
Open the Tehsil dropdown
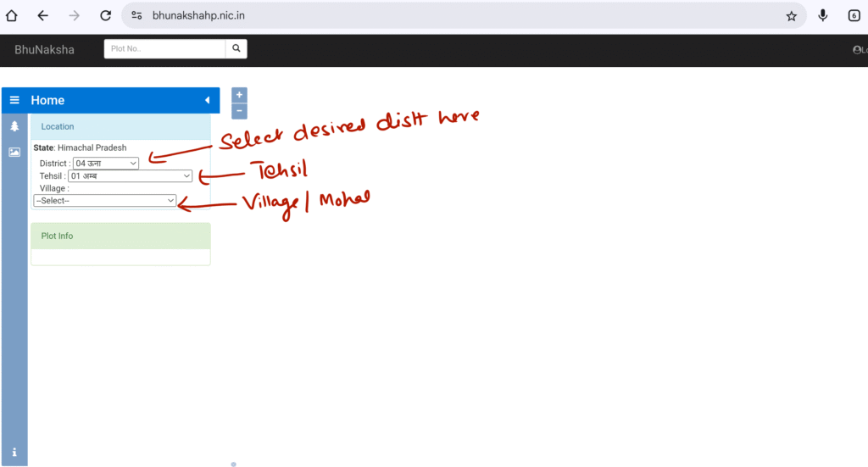point(131,176)
